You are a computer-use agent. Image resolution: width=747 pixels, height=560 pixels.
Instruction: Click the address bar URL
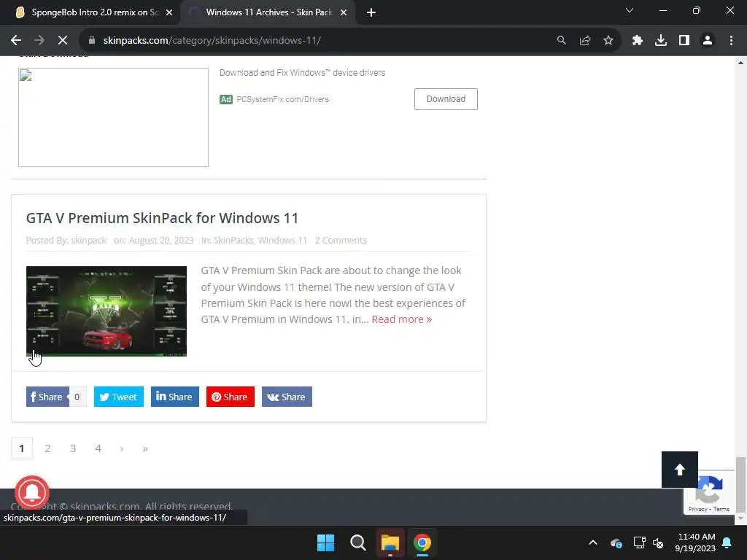(212, 41)
